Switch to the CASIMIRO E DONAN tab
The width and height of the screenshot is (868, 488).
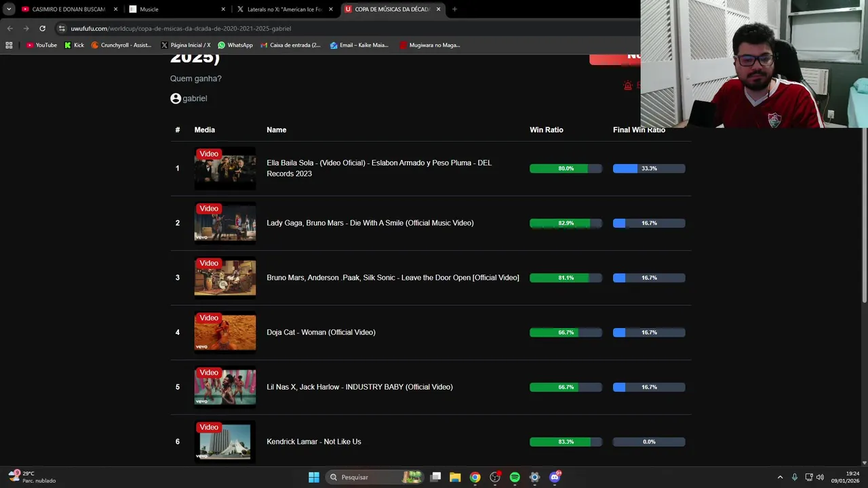point(69,9)
